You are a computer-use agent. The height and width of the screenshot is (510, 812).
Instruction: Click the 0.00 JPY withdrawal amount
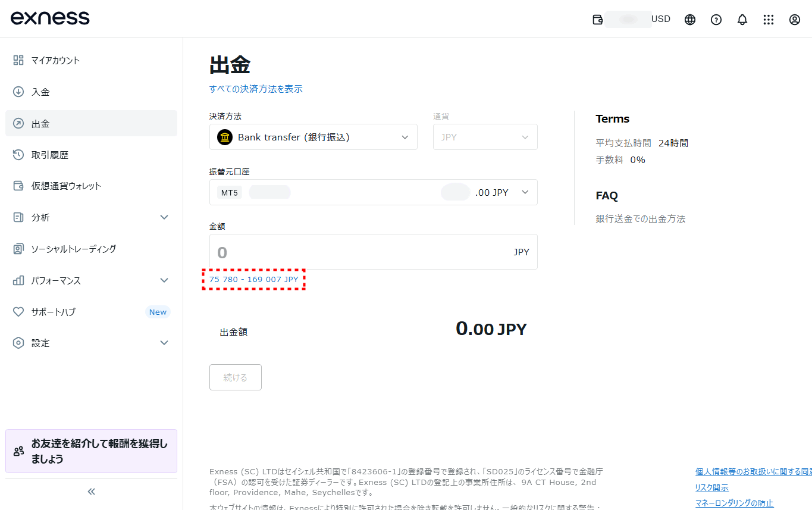click(x=491, y=328)
